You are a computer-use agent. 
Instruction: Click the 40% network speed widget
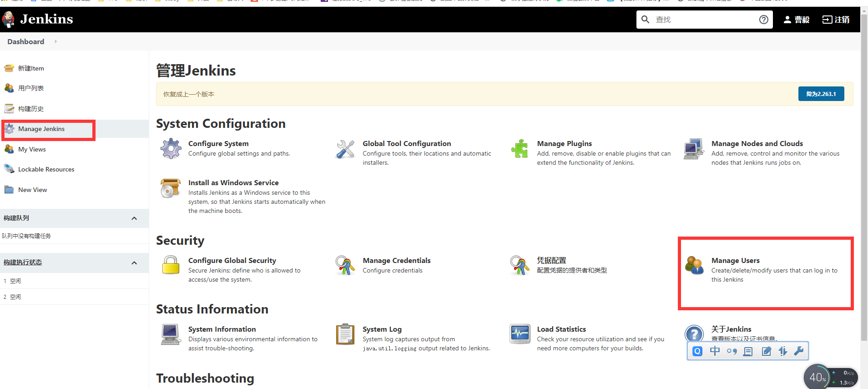pyautogui.click(x=831, y=377)
